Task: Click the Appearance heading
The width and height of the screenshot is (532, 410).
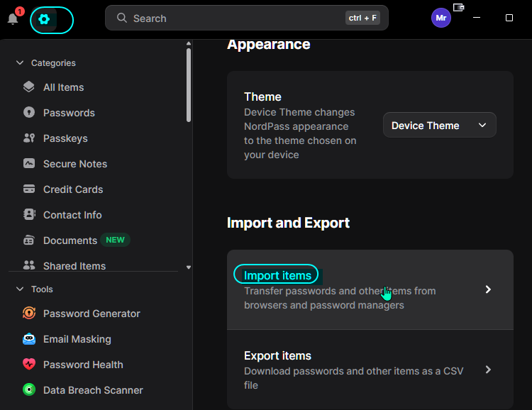Action: coord(268,45)
